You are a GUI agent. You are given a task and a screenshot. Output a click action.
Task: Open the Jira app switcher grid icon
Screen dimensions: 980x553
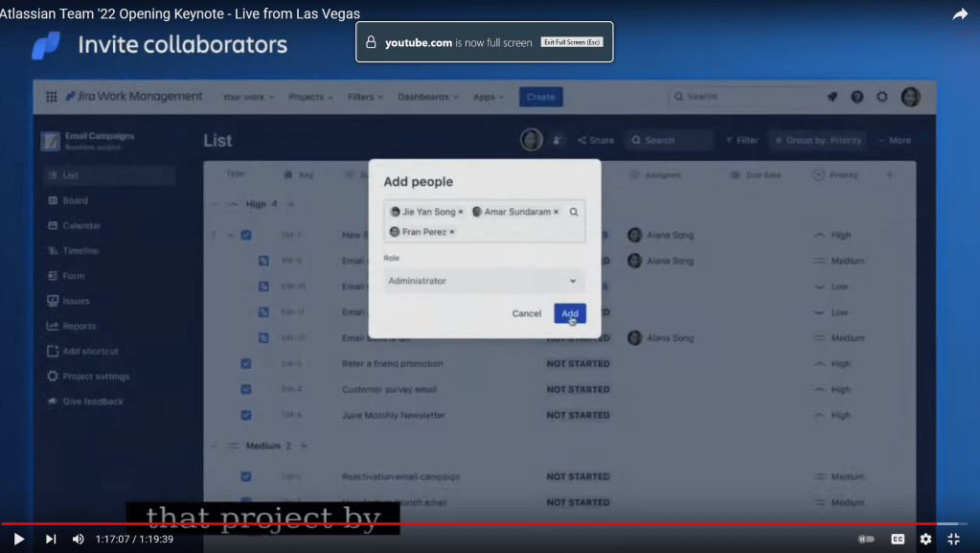point(52,97)
